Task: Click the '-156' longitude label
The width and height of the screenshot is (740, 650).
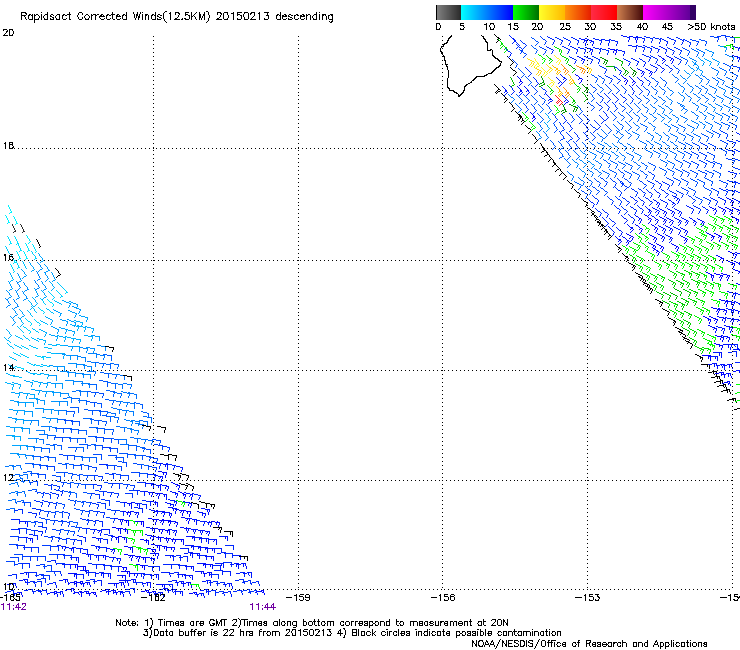Action: tap(443, 598)
